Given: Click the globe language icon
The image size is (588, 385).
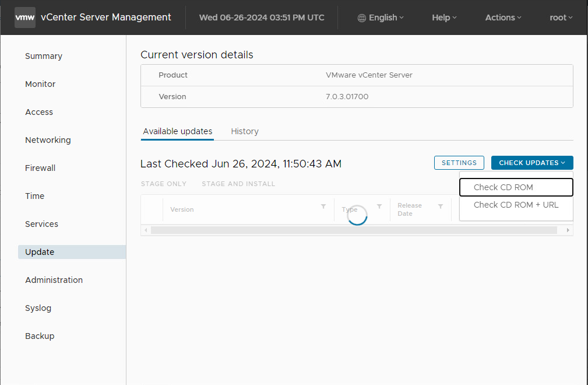Looking at the screenshot, I should [361, 18].
